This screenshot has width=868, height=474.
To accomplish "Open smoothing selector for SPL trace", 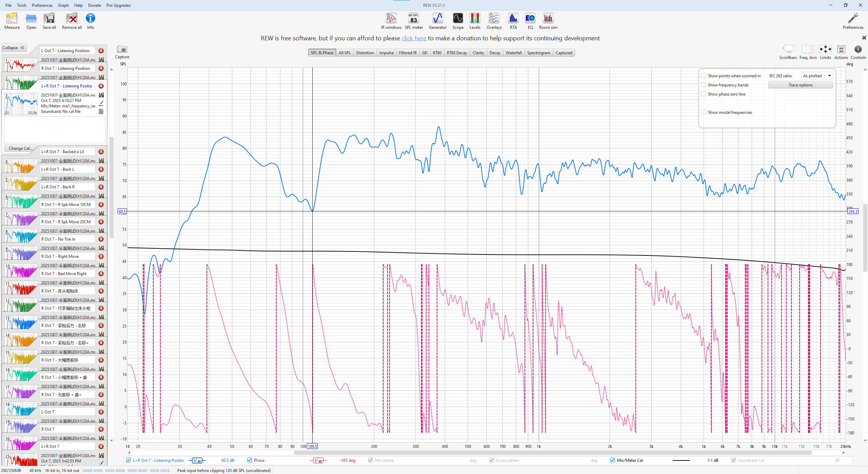I will (x=197, y=460).
